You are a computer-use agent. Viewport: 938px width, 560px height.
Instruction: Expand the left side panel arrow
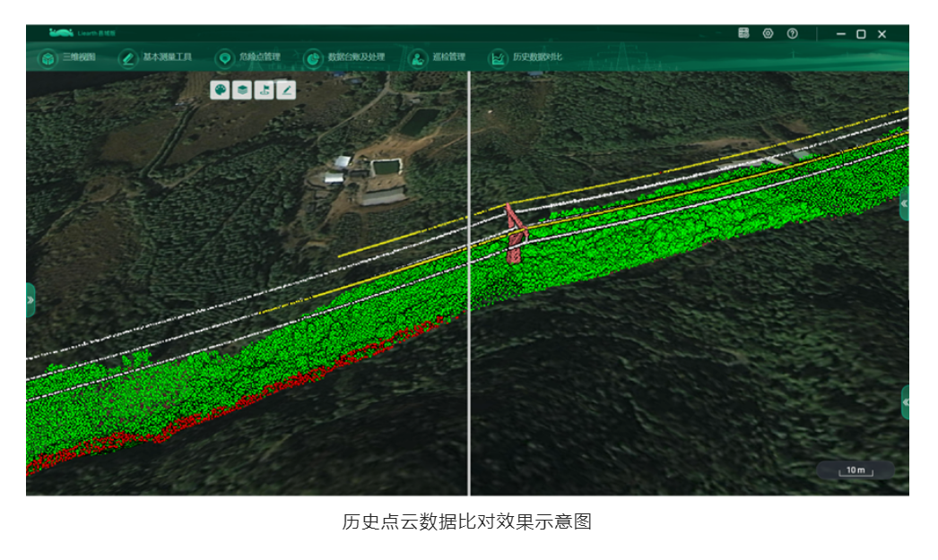point(30,300)
